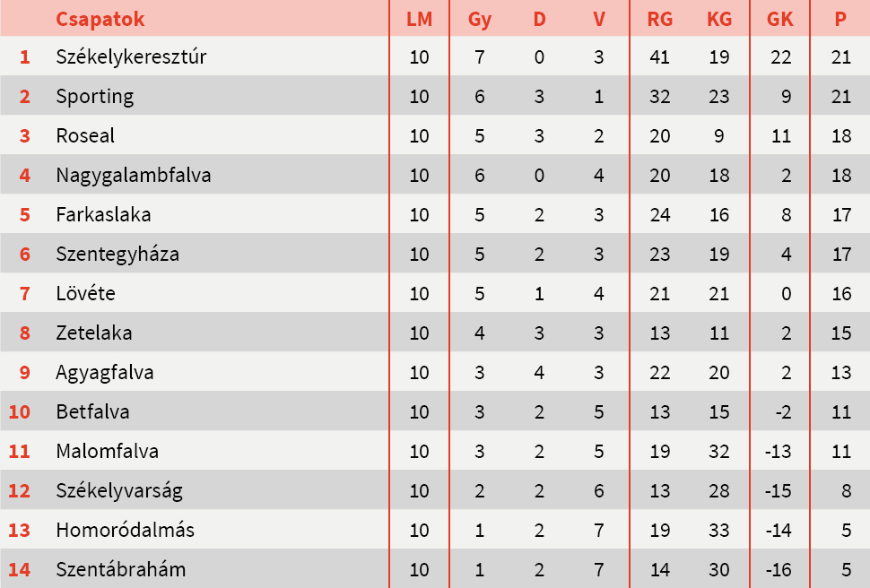Click the LM column header
The image size is (870, 588).
point(419,19)
